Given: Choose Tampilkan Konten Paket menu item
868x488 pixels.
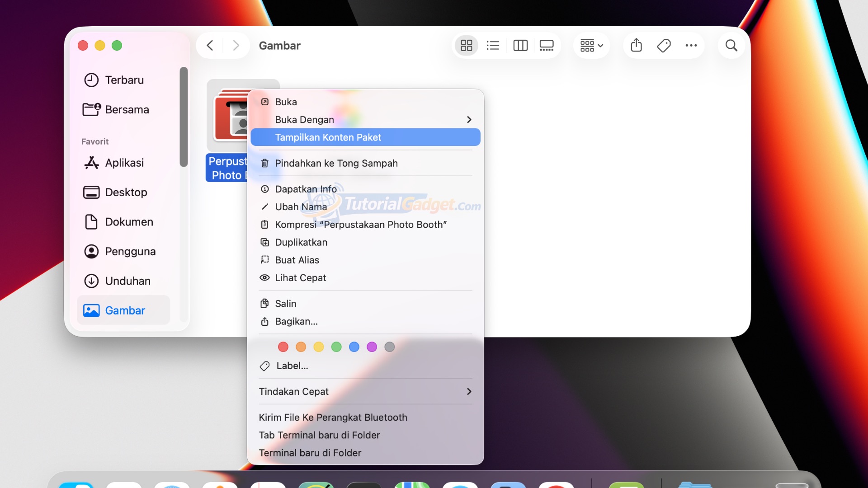Looking at the screenshot, I should coord(328,137).
